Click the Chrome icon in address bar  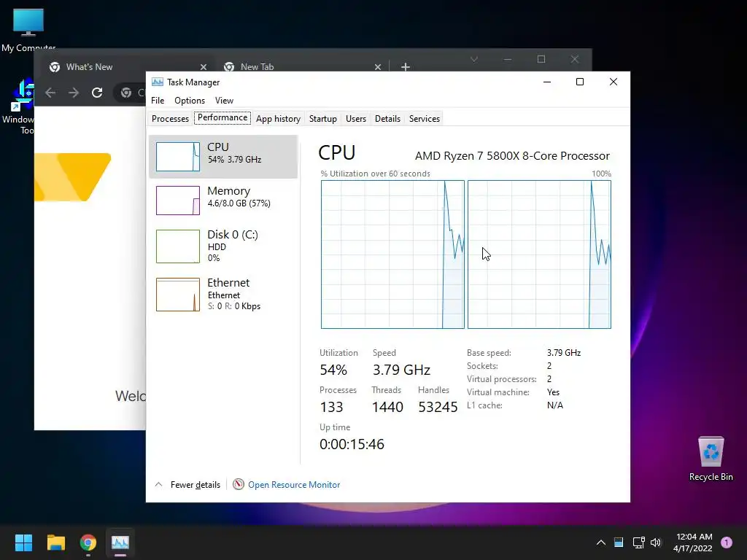(x=126, y=93)
